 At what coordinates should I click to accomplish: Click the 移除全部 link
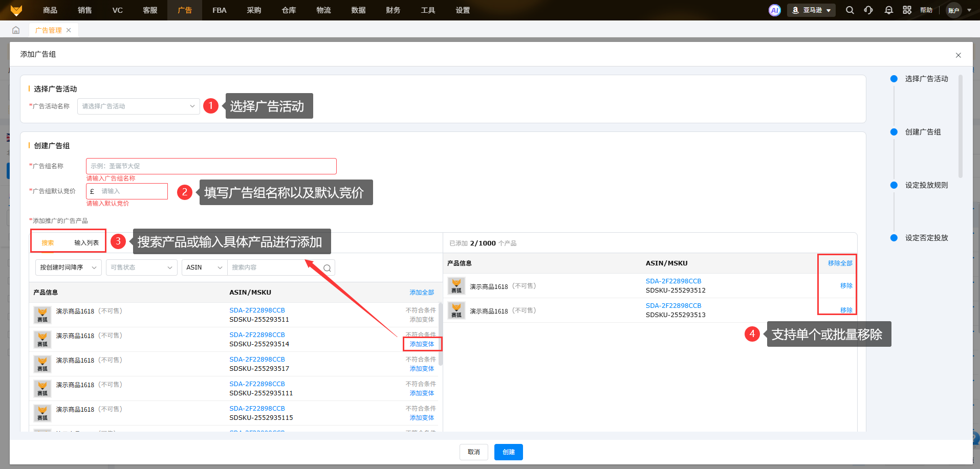pos(840,263)
